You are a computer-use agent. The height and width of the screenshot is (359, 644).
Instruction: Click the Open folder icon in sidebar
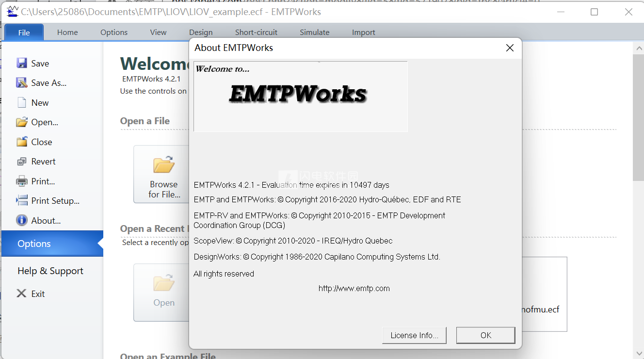(x=22, y=122)
